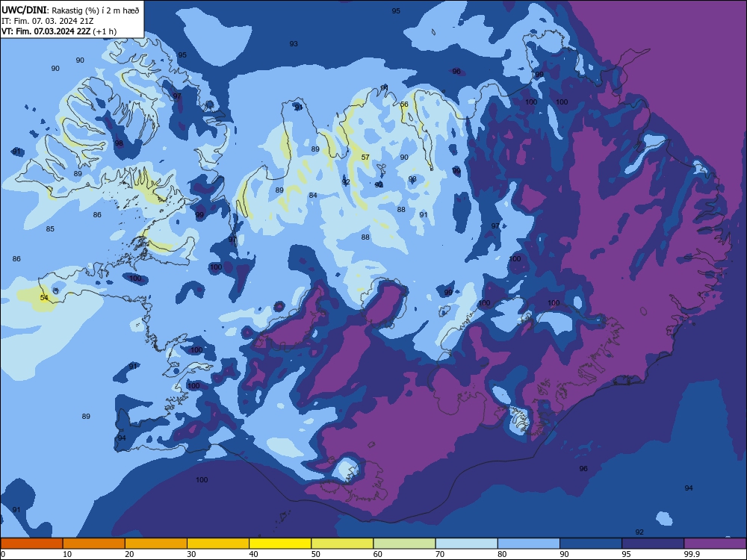Click the '10' tick label on color scale
The height and width of the screenshot is (560, 747).
67,554
